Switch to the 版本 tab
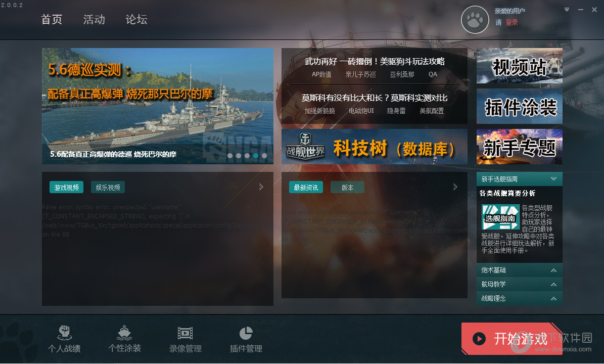The image size is (604, 364). [347, 187]
